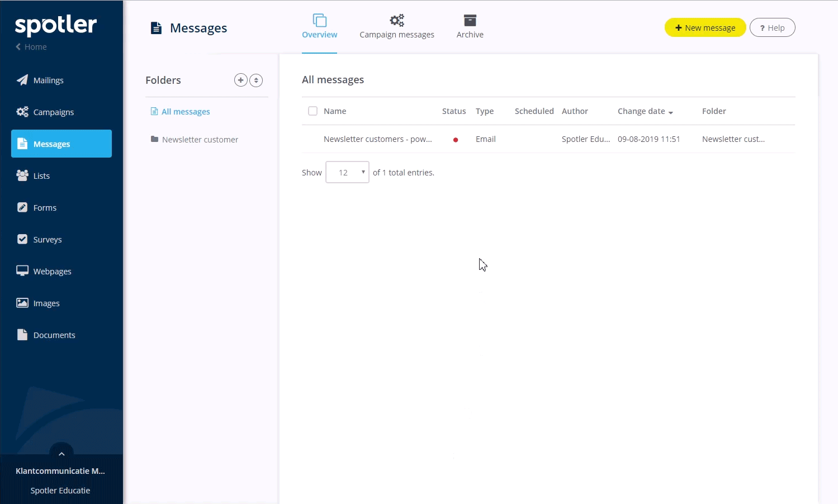Open Webpages from the sidebar
This screenshot has width=838, height=504.
(52, 272)
